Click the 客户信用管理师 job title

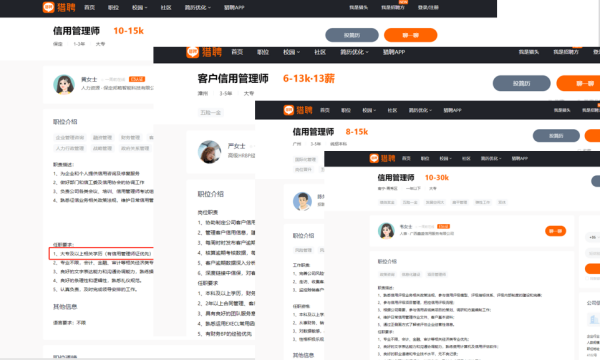tap(233, 78)
